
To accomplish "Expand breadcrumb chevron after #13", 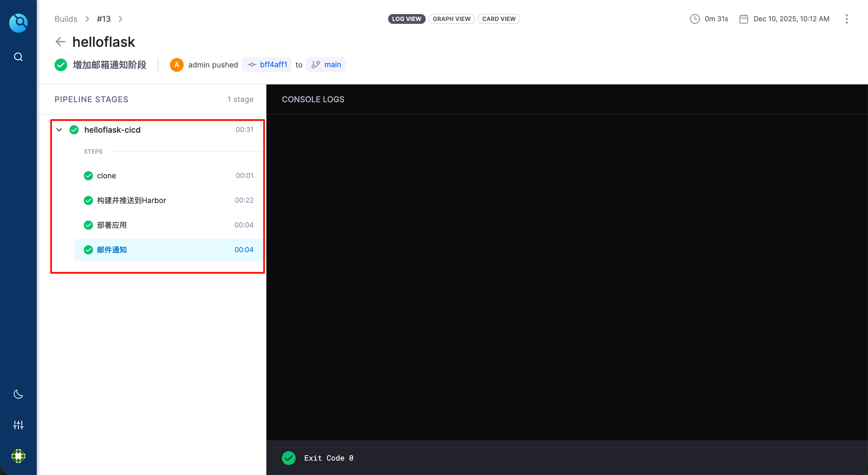I will tap(121, 19).
